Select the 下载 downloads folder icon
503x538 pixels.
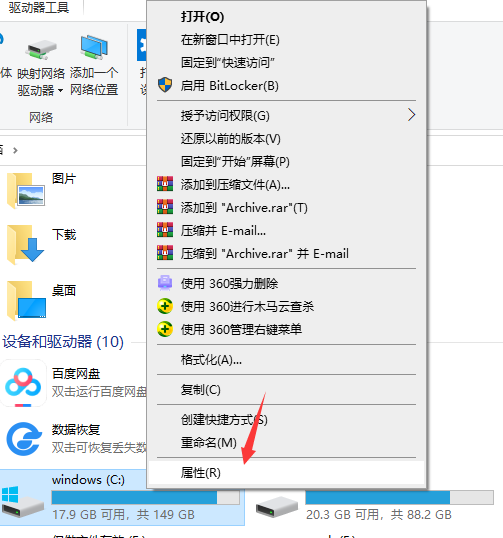click(25, 245)
